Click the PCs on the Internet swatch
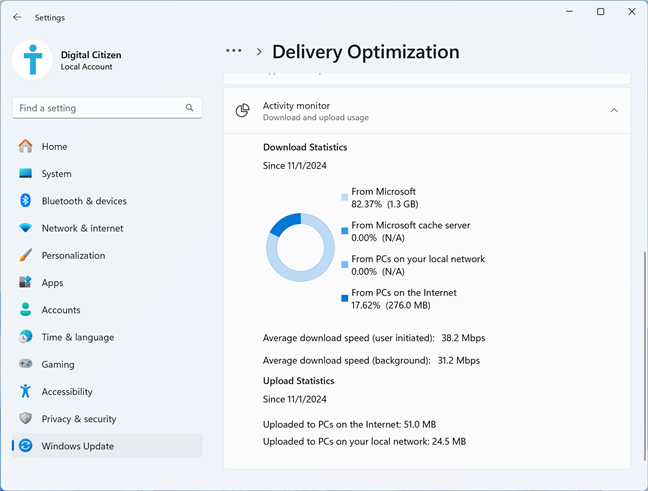This screenshot has width=648, height=491. pos(344,298)
